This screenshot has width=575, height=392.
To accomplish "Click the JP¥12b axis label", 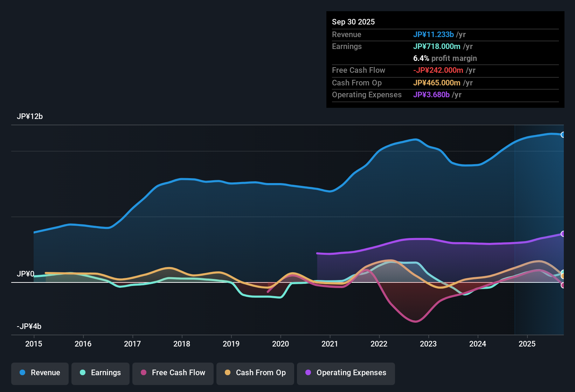I will pyautogui.click(x=30, y=116).
